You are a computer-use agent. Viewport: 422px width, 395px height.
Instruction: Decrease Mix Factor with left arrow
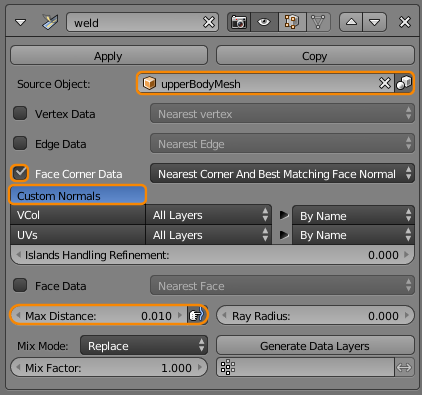pyautogui.click(x=19, y=368)
